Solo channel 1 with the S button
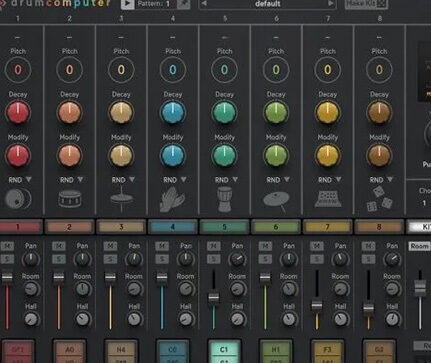This screenshot has height=363, width=431. coord(7,259)
